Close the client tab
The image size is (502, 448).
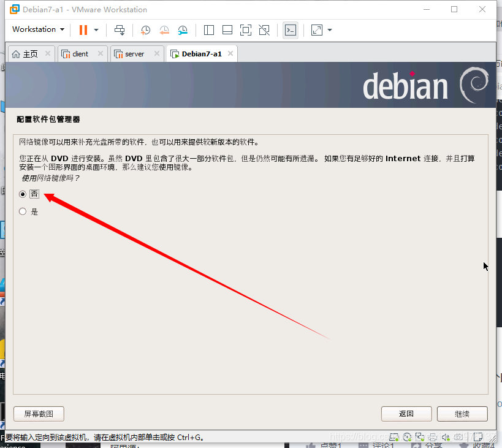point(101,53)
